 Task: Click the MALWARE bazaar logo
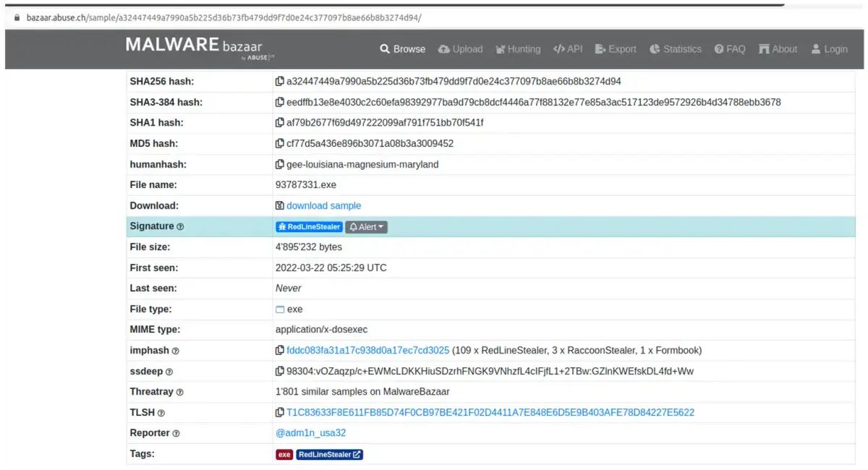200,48
